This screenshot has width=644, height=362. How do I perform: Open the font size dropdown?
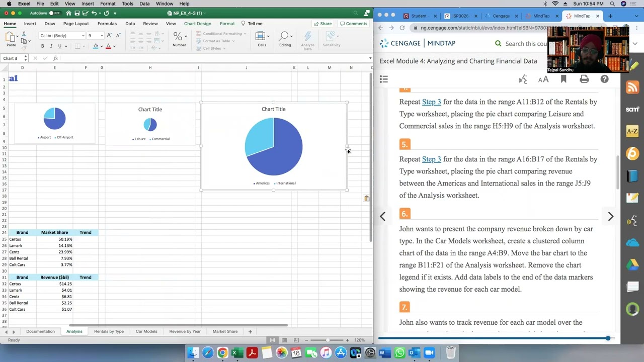coord(102,36)
